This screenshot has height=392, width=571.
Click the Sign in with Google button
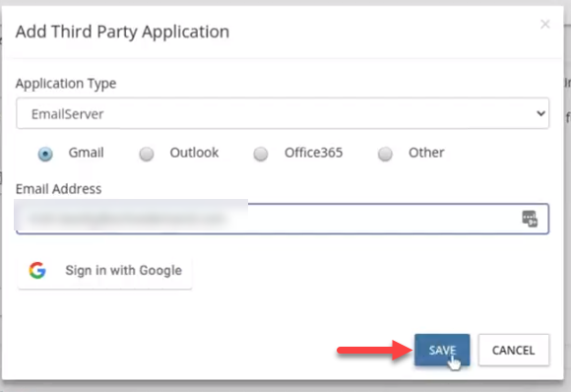105,270
